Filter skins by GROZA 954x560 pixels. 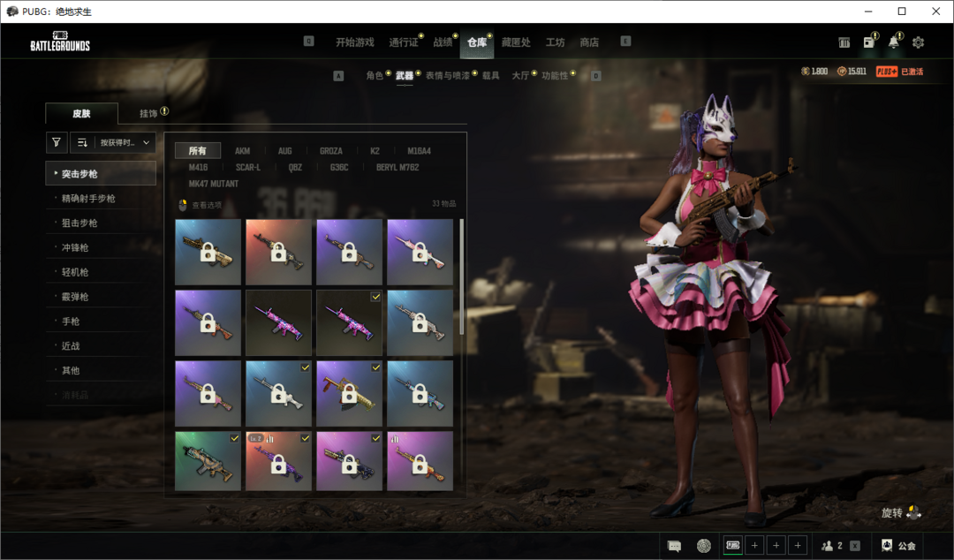(x=331, y=151)
